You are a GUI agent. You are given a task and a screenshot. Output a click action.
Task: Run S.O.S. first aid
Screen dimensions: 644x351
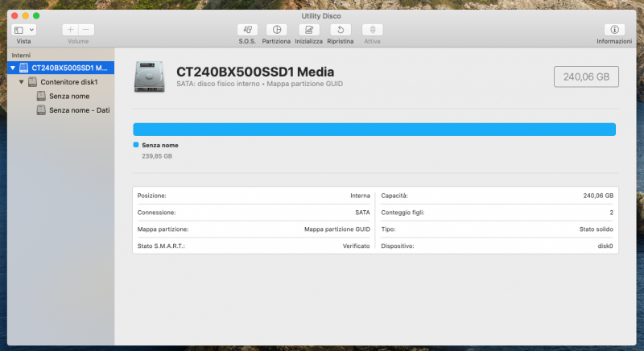point(247,30)
